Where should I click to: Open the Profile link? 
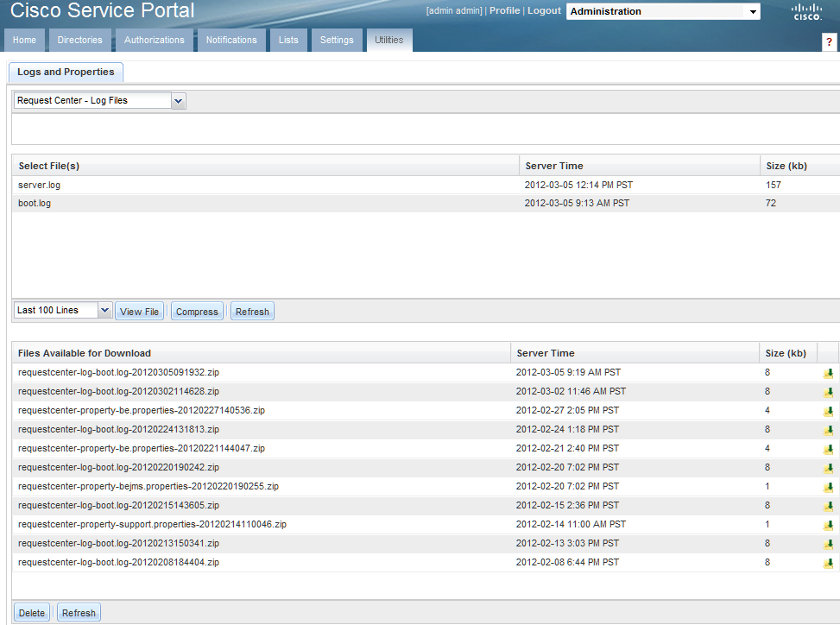coord(505,10)
